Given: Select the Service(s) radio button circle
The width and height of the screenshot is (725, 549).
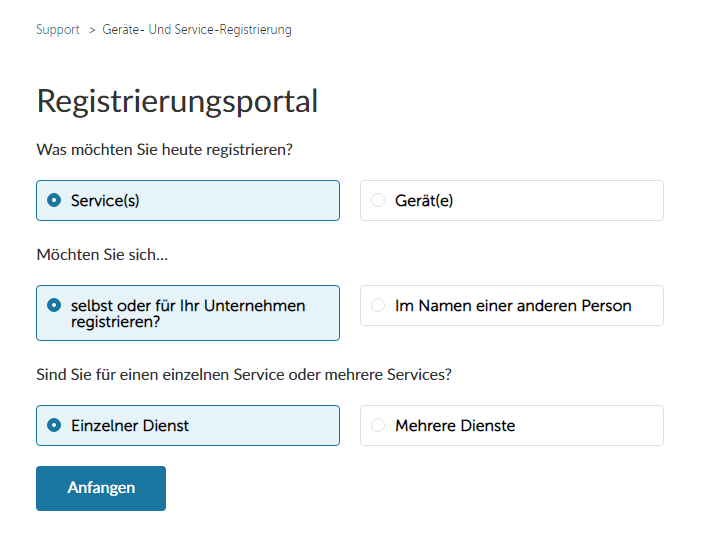Looking at the screenshot, I should [x=54, y=200].
